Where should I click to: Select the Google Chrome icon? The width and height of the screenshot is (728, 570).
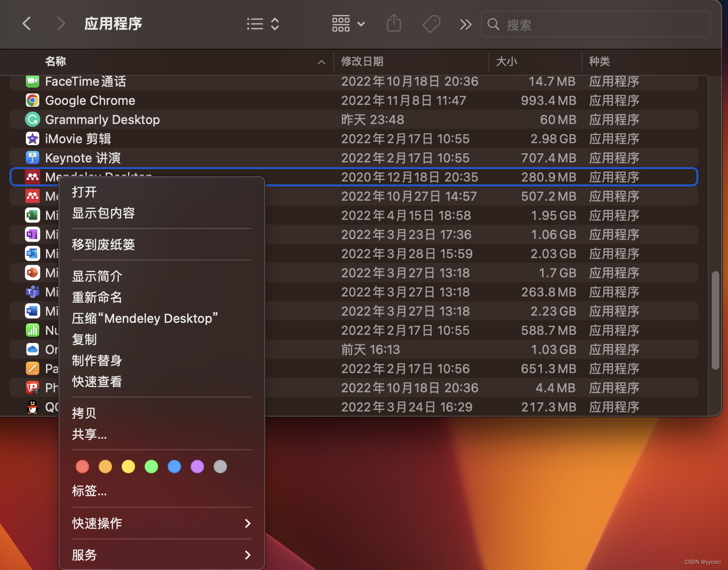[33, 101]
